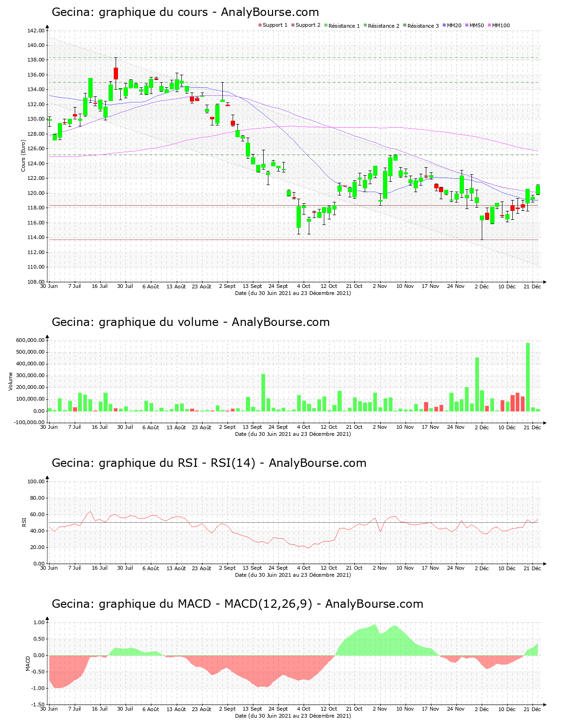Screen dimensions: 564x728
Task: Click '2 Nov' on volume chart date axis
Action: (380, 427)
